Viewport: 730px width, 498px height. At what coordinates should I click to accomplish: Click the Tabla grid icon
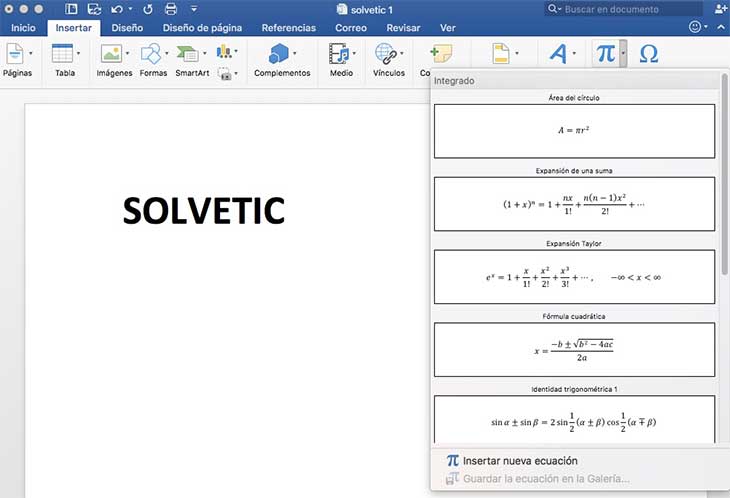tap(62, 54)
